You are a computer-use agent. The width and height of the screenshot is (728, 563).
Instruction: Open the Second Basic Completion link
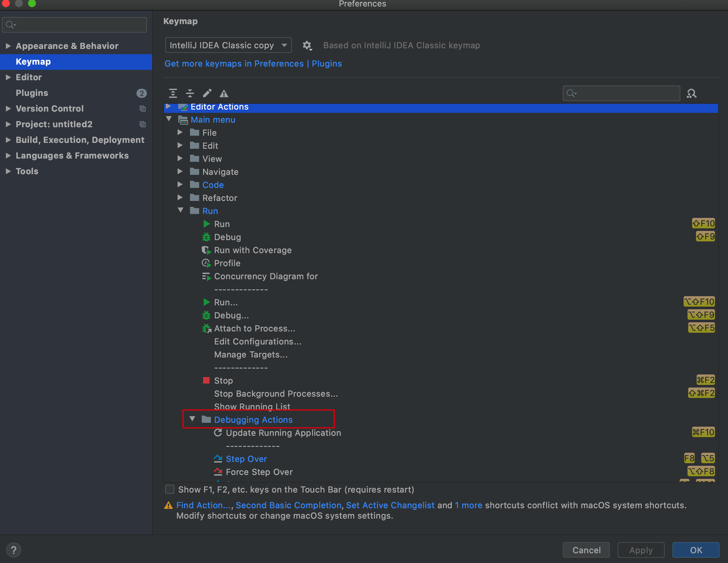point(289,505)
